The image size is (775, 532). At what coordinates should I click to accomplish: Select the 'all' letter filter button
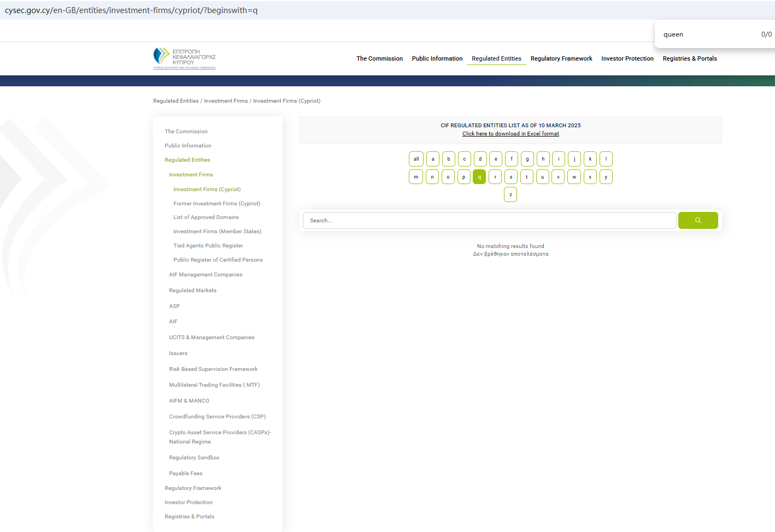[x=416, y=159]
